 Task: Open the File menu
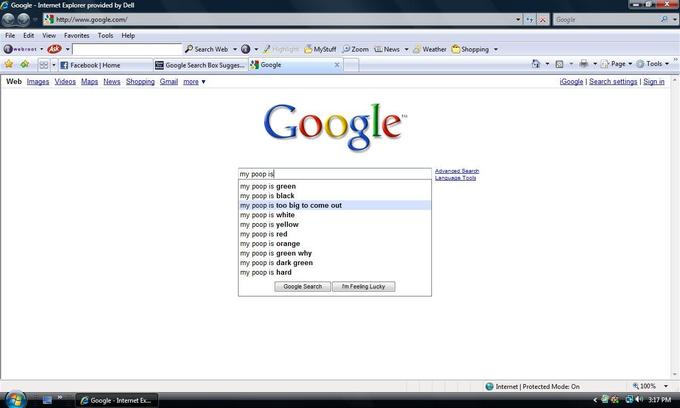(x=10, y=36)
